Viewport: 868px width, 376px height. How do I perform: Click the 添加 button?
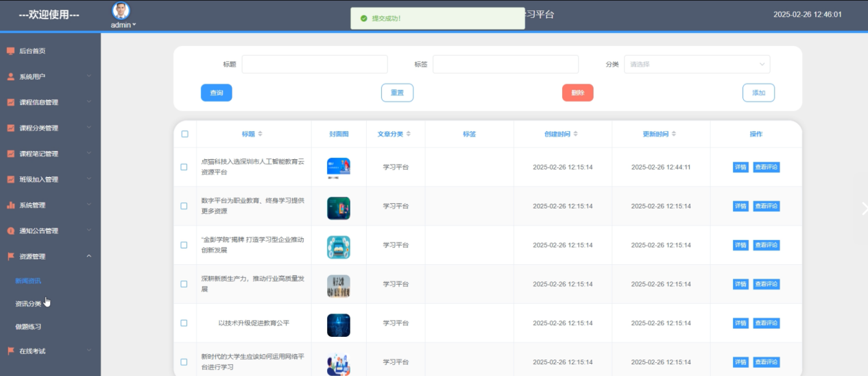point(758,93)
